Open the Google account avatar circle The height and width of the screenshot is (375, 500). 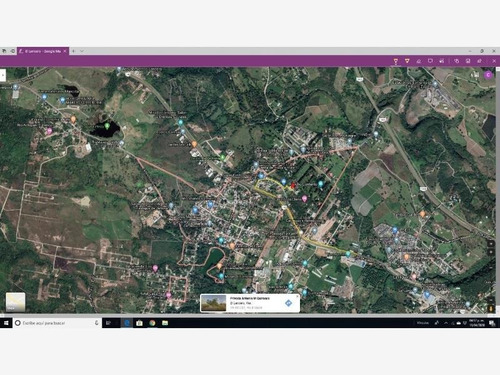(x=488, y=75)
